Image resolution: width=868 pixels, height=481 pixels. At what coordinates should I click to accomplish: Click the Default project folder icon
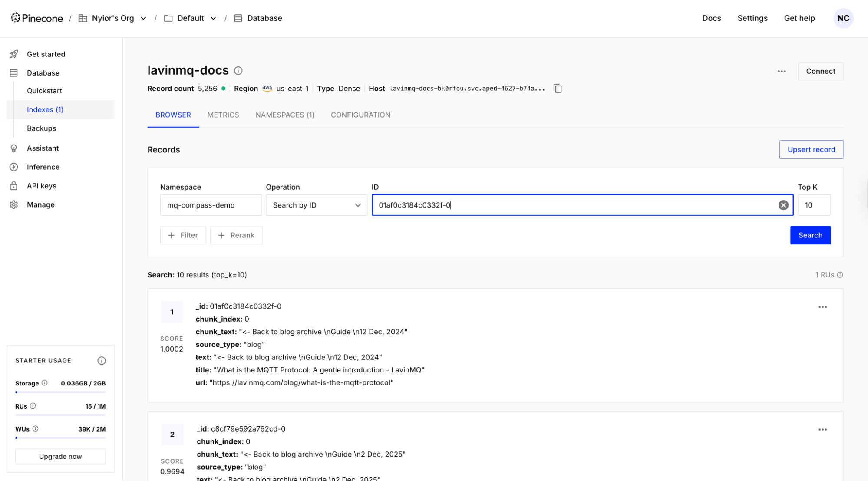tap(168, 18)
